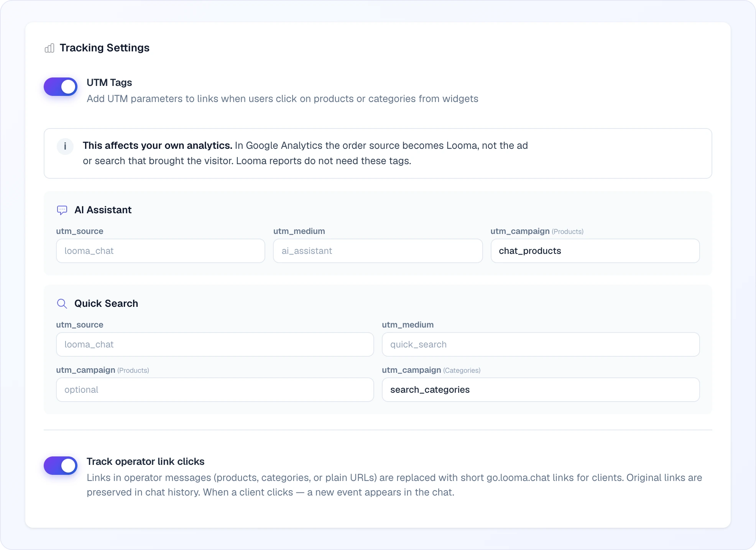Click the AI Assistant section title
The height and width of the screenshot is (550, 756).
pos(103,210)
